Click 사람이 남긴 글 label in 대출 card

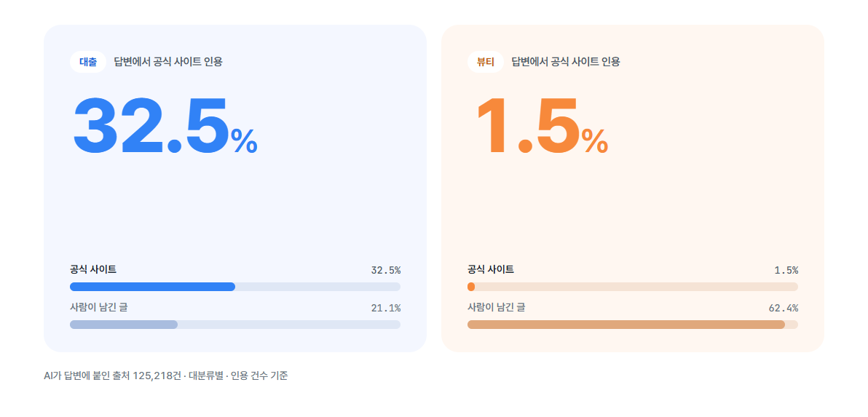(98, 308)
